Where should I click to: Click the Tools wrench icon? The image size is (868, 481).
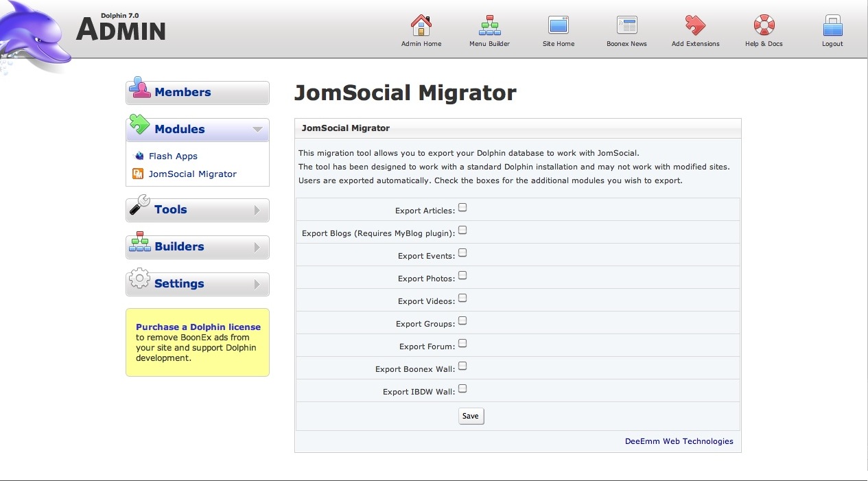tap(140, 204)
